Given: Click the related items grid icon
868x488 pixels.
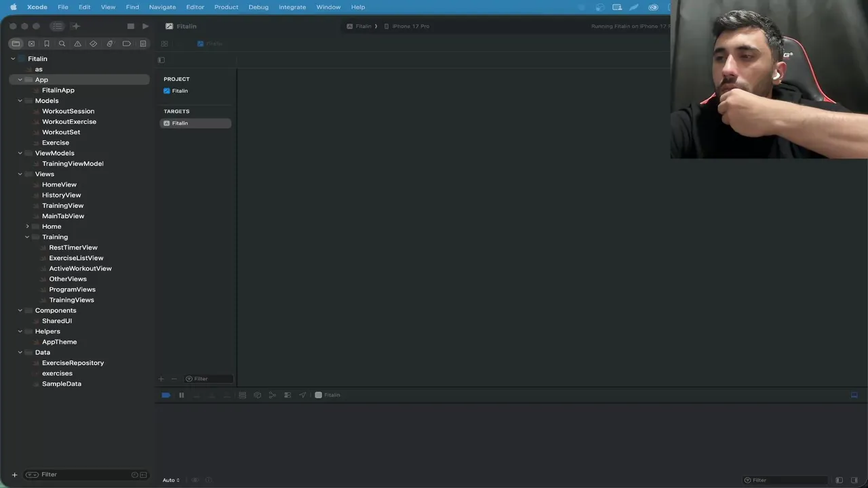Looking at the screenshot, I should tap(164, 43).
